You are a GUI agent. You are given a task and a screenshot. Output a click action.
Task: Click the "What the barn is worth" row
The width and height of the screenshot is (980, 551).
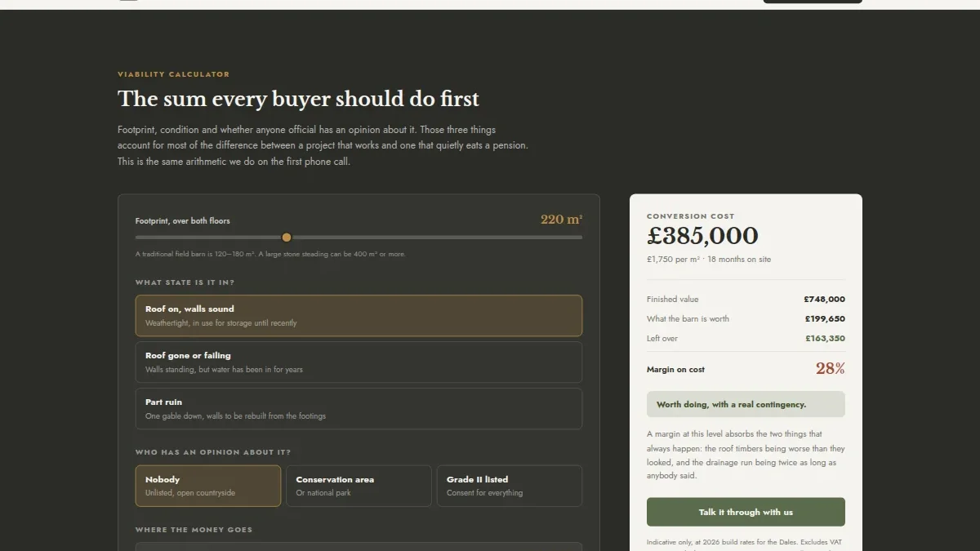pyautogui.click(x=746, y=319)
